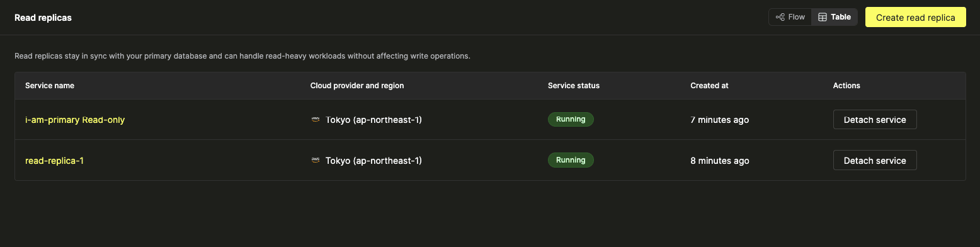Open the read-replica-1 service

[54, 161]
